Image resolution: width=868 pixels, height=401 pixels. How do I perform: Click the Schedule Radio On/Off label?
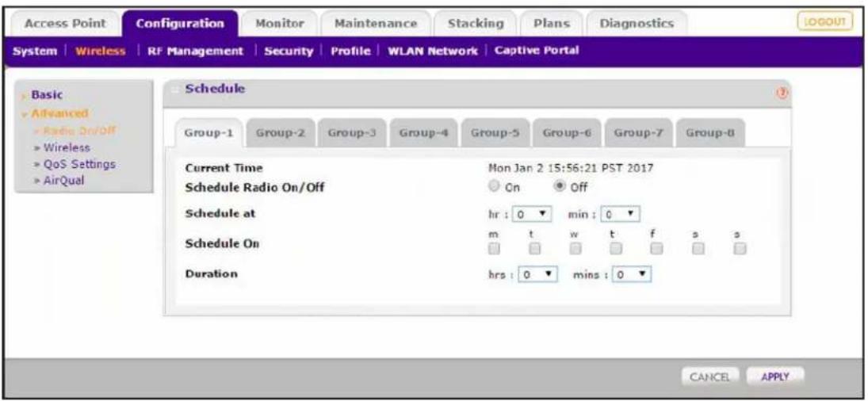[x=254, y=188]
